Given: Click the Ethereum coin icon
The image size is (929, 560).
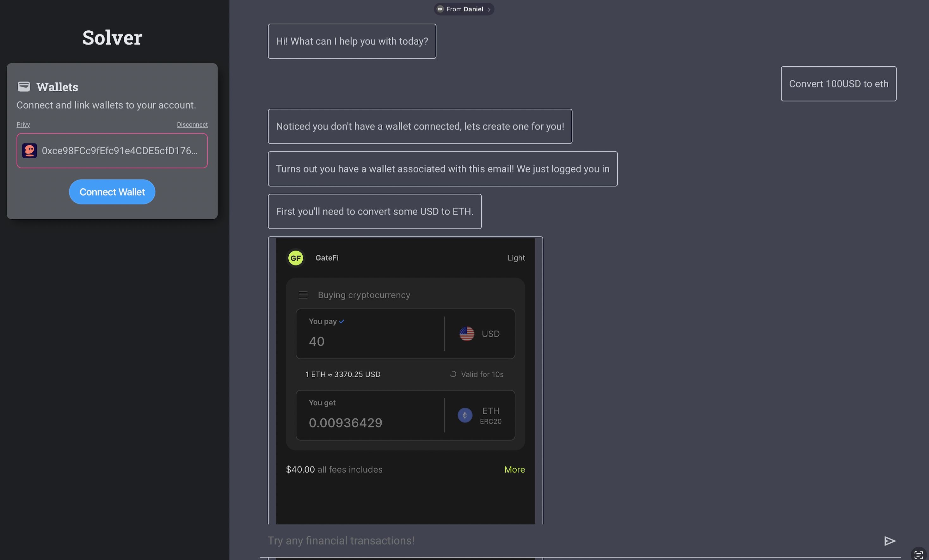Looking at the screenshot, I should pos(465,415).
